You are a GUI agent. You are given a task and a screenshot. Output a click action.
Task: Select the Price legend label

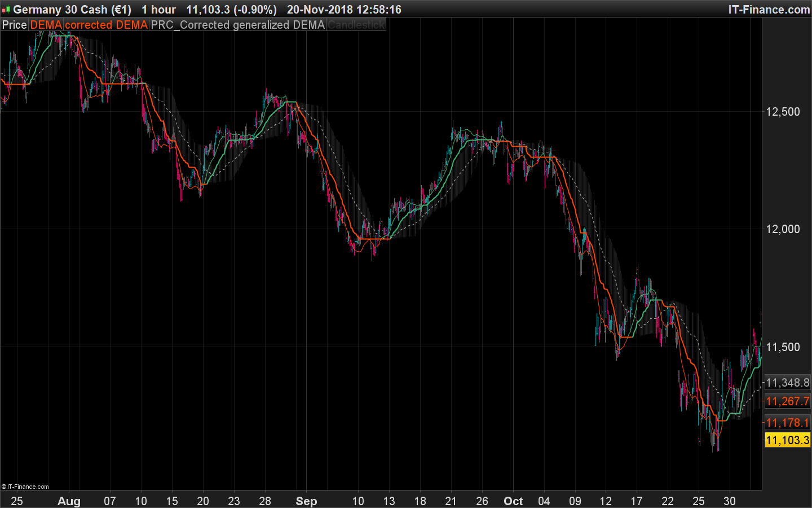(x=15, y=25)
